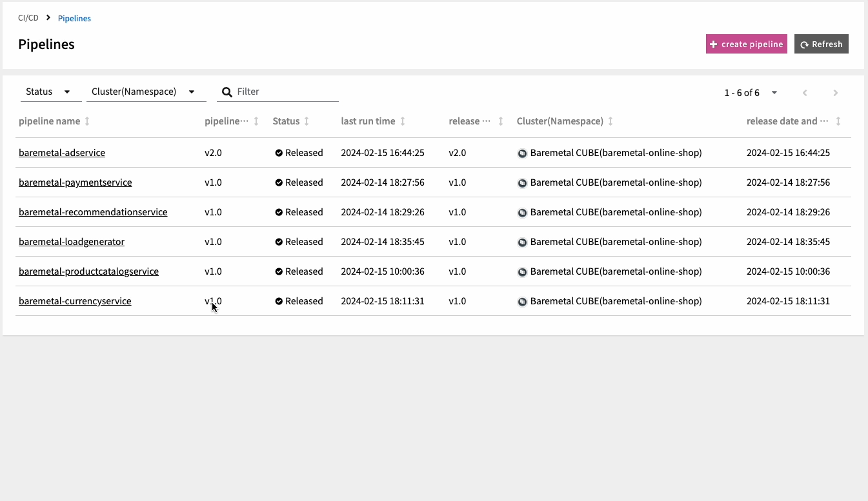
Task: Sort by pipeline version column icon
Action: click(256, 121)
